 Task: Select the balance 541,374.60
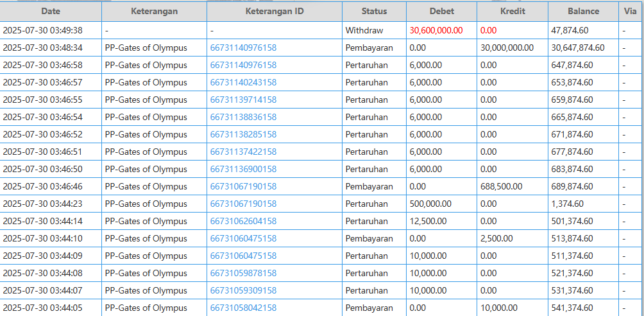pyautogui.click(x=572, y=308)
